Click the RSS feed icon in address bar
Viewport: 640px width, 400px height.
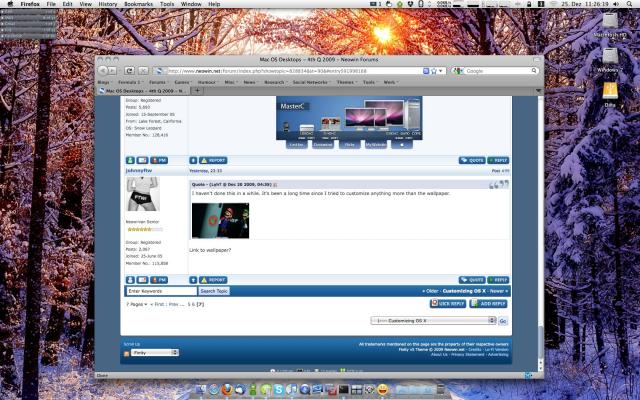coord(426,71)
